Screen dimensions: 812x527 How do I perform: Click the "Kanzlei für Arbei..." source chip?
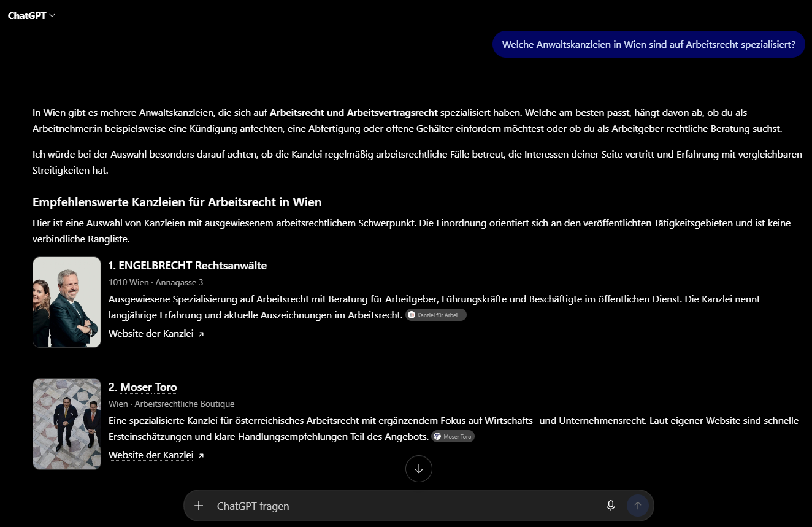click(436, 315)
